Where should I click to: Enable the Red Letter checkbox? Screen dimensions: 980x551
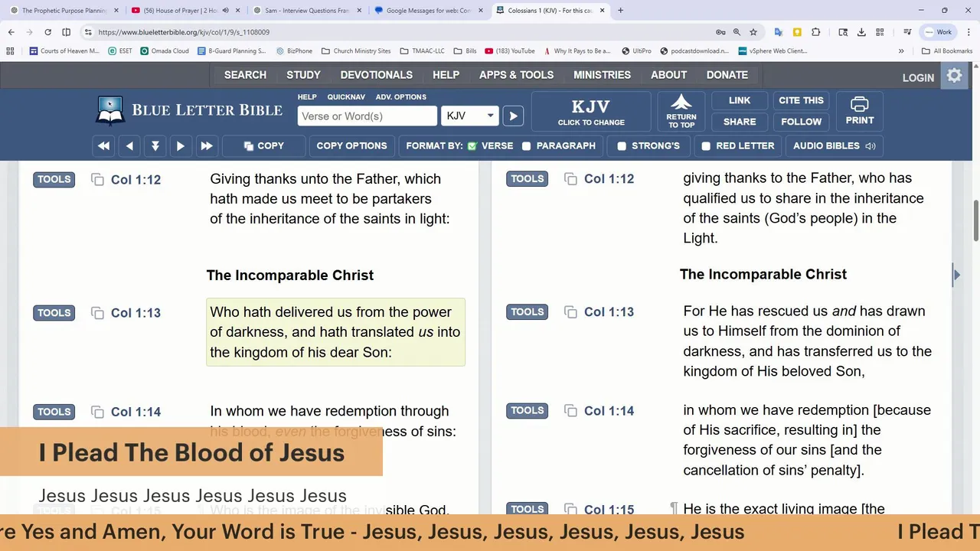pos(706,146)
